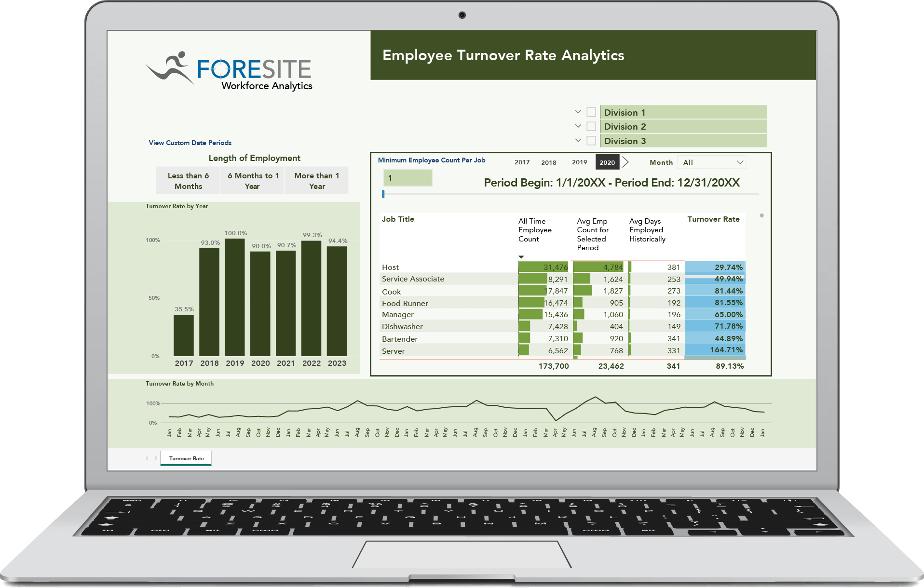
Task: Switch to the Turnover Rate sheet tab
Action: click(186, 458)
